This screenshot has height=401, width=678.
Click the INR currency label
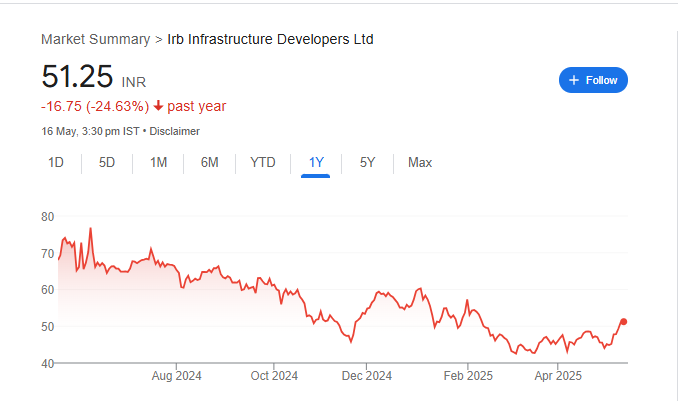tap(134, 82)
